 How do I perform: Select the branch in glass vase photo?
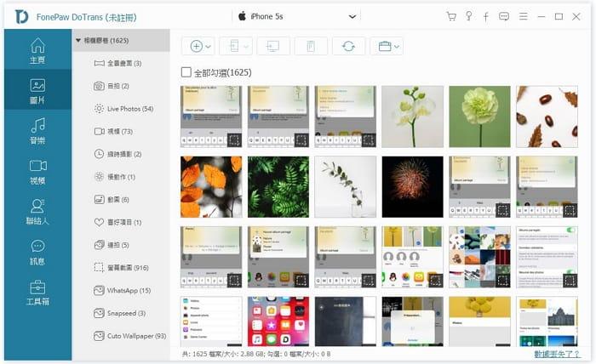click(x=346, y=187)
